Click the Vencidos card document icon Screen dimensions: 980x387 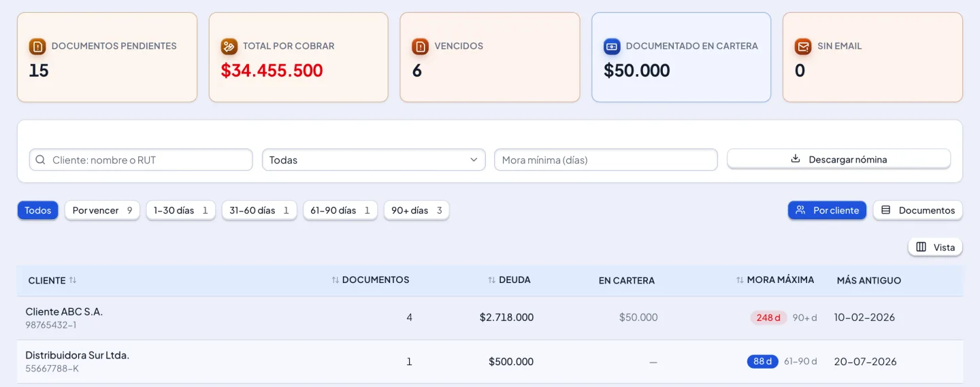421,46
